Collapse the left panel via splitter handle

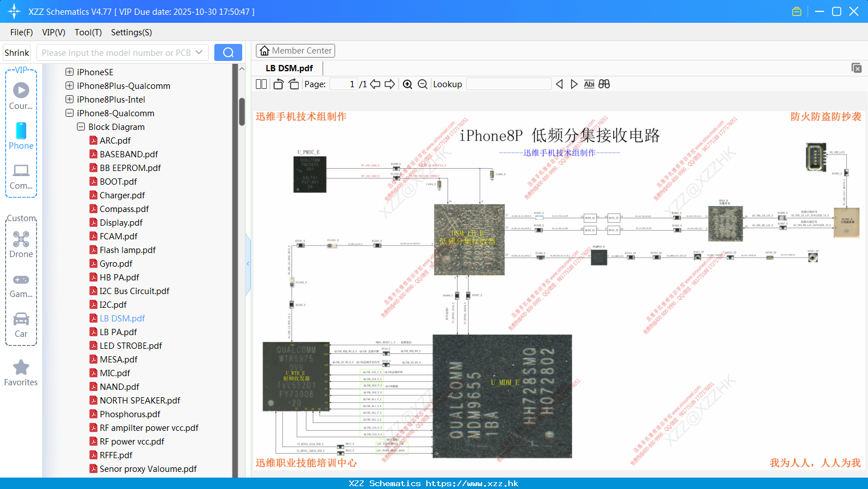click(248, 264)
